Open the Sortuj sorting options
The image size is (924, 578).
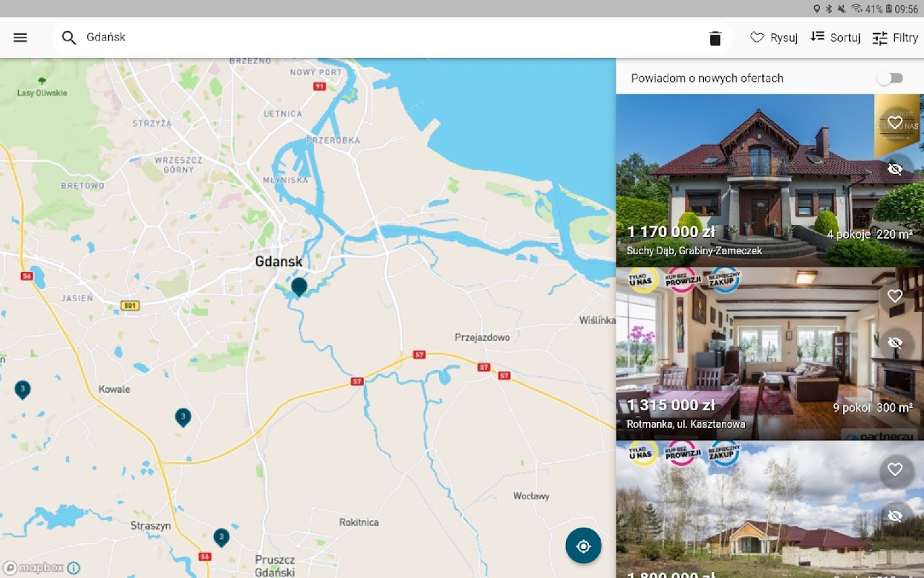835,38
